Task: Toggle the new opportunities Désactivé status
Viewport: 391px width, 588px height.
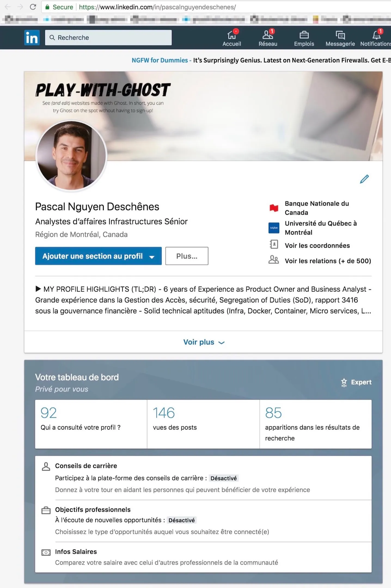Action: [182, 520]
